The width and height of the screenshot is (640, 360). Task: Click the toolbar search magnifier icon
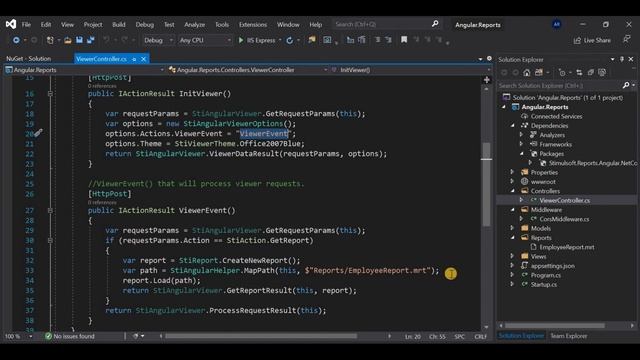coord(435,24)
